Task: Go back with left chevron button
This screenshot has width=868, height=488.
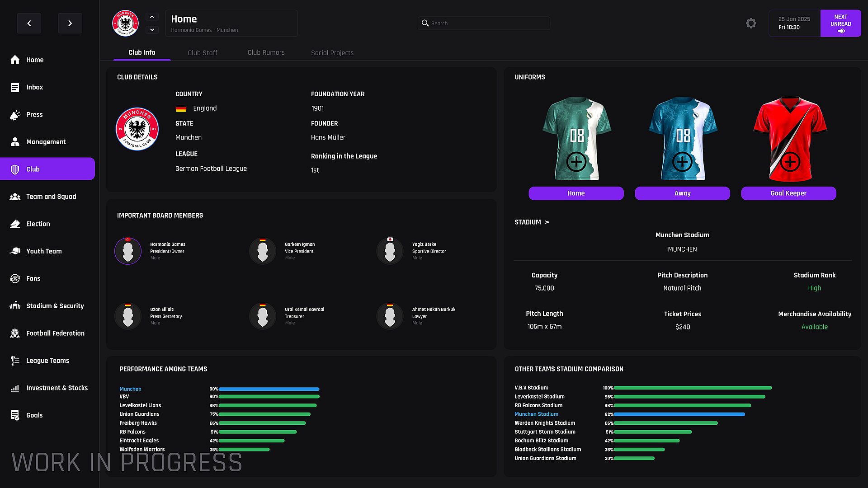Action: pos(29,23)
